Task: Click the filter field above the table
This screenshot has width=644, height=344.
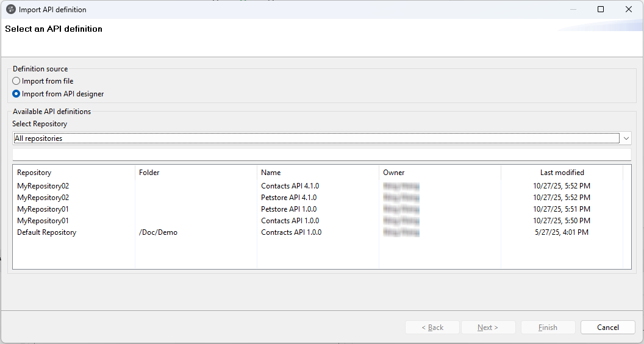Action: [322, 154]
